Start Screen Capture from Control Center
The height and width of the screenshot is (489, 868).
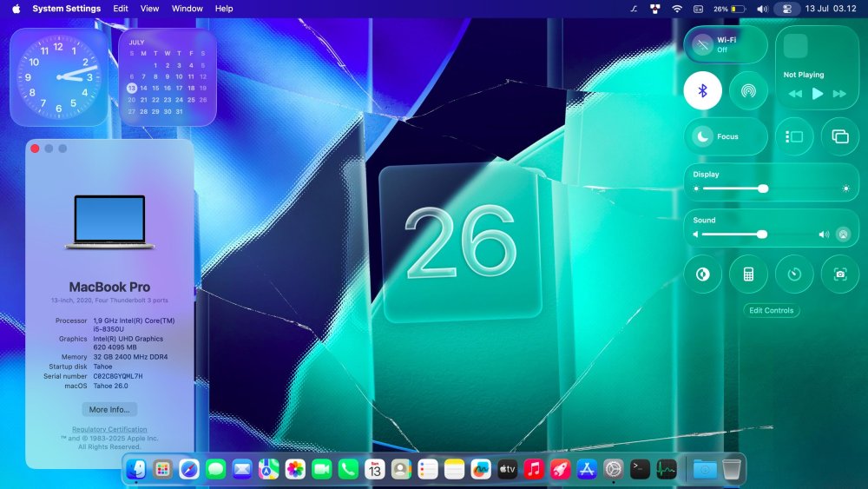pos(840,274)
